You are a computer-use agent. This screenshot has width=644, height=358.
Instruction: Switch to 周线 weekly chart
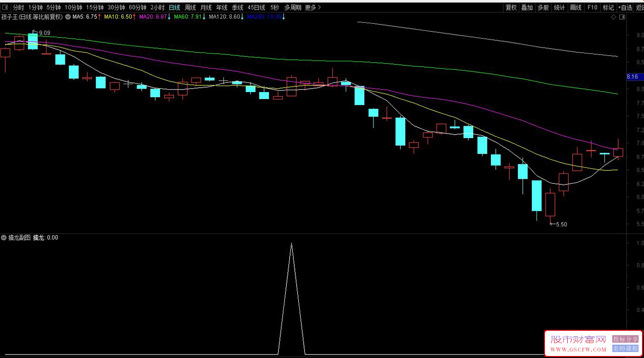coord(190,7)
